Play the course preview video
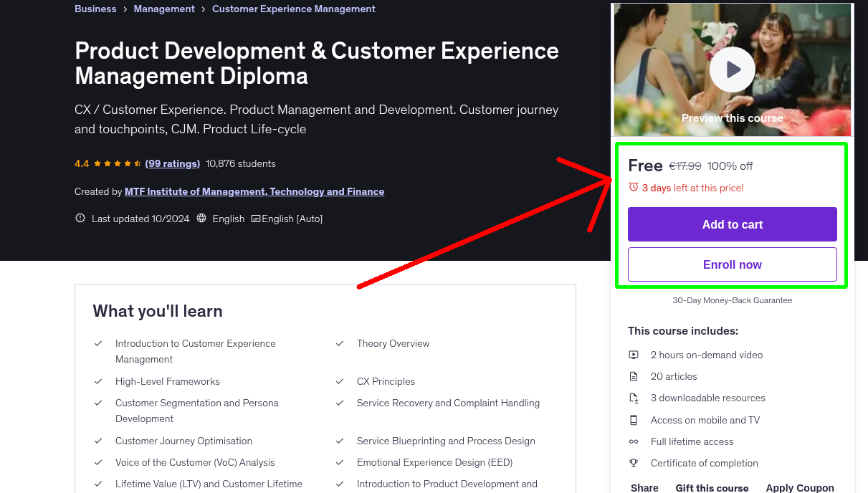 [732, 70]
